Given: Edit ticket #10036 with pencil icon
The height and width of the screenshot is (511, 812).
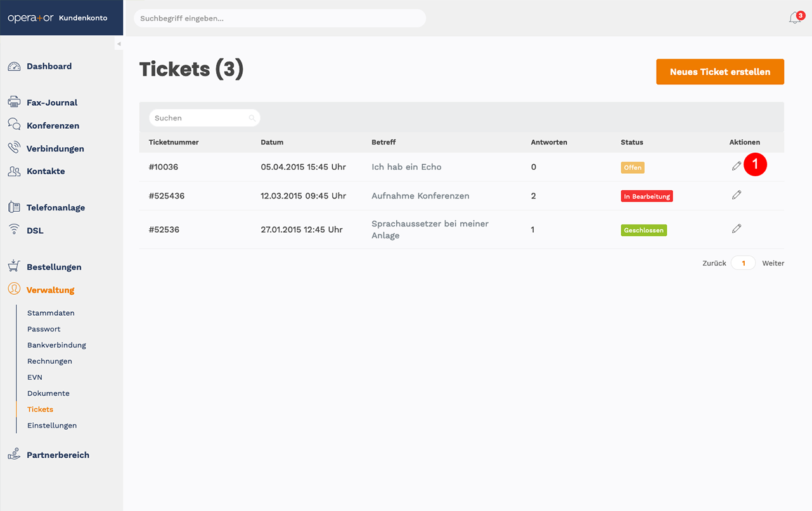Looking at the screenshot, I should pyautogui.click(x=736, y=166).
